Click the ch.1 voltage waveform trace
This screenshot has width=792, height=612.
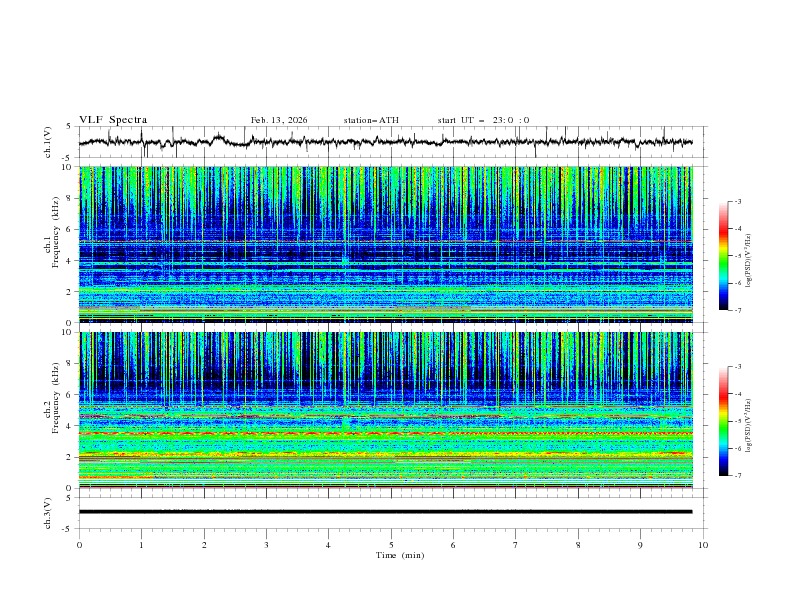385,142
